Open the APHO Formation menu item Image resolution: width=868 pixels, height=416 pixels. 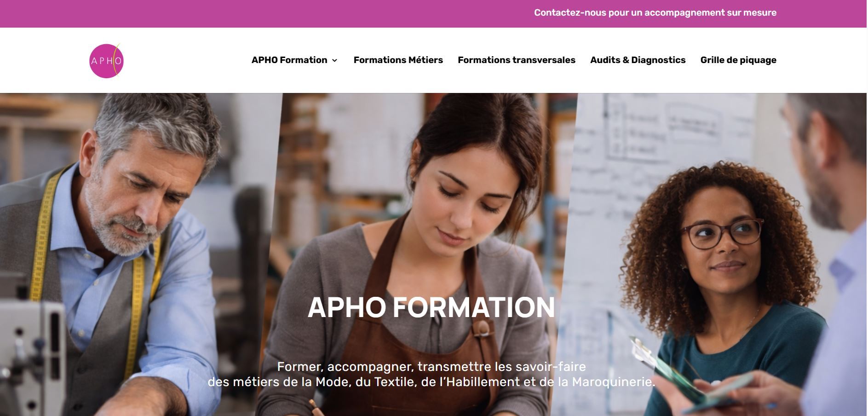[x=289, y=60]
